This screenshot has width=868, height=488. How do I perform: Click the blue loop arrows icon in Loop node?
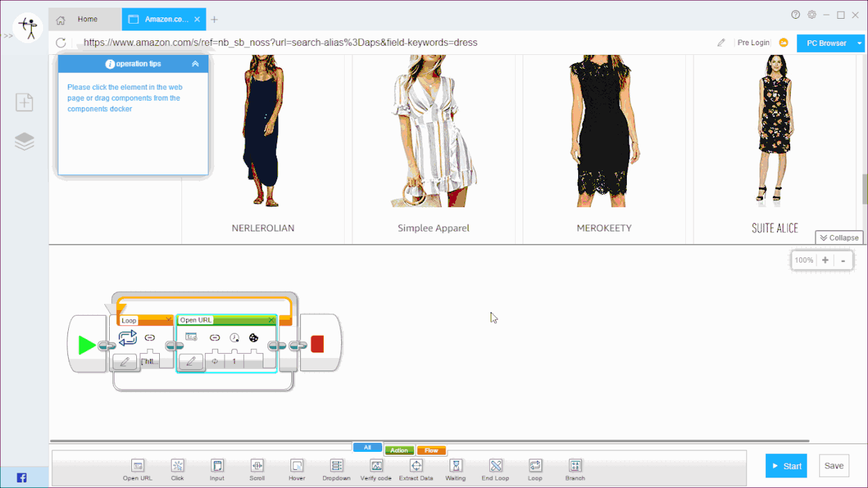point(128,338)
